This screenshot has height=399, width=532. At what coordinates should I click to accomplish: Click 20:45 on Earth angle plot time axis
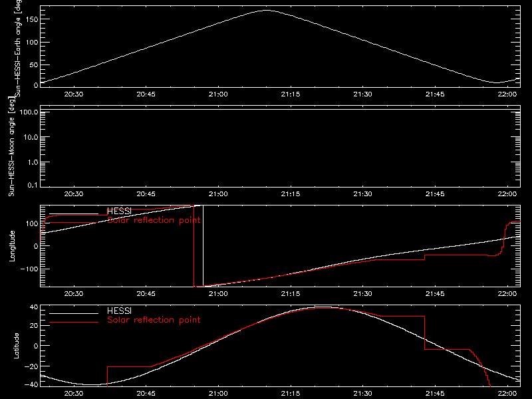[x=146, y=94]
